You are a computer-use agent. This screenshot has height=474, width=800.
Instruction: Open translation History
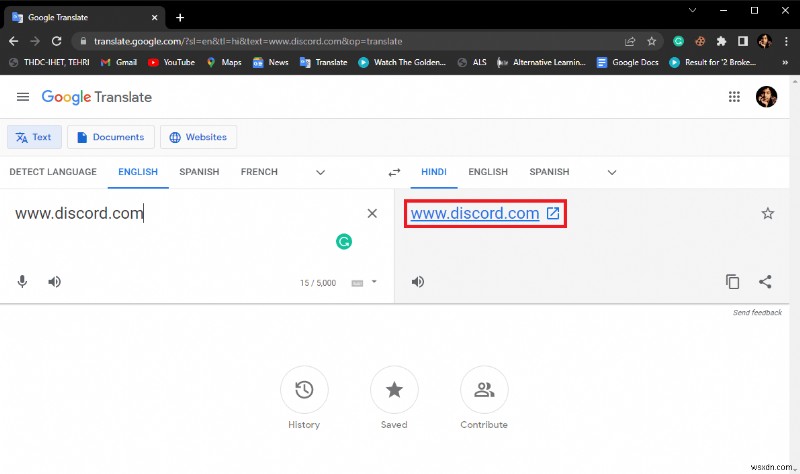pos(304,390)
